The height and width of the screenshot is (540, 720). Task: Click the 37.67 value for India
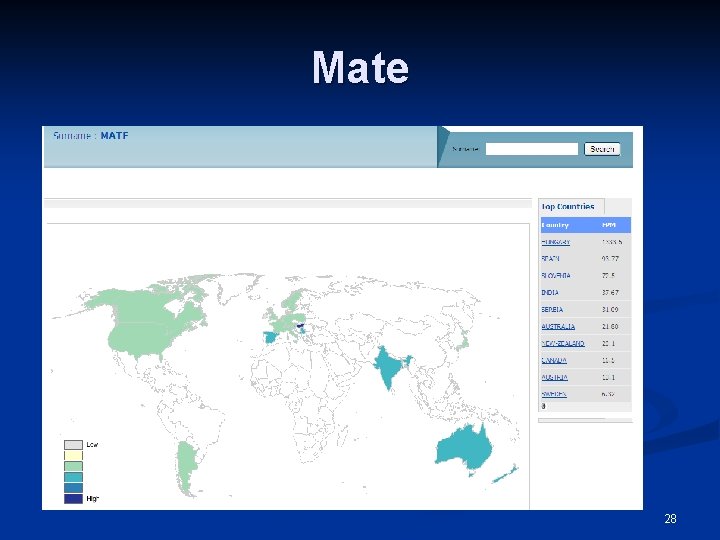tap(610, 292)
